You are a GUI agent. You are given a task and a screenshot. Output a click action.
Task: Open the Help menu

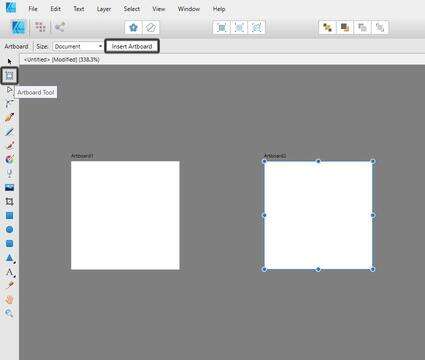tap(219, 9)
